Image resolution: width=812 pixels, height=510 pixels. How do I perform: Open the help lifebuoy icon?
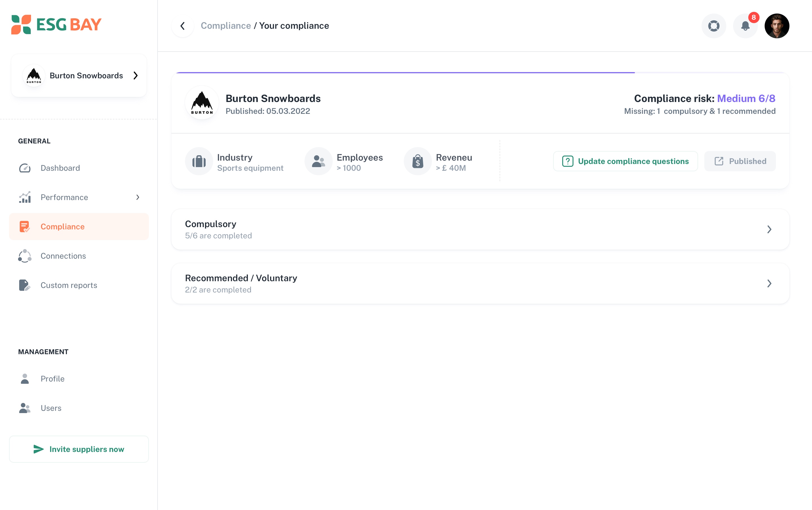coord(714,26)
